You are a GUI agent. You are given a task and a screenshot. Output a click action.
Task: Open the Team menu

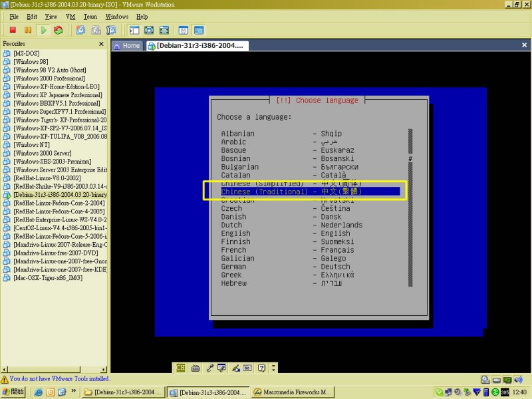(x=90, y=17)
